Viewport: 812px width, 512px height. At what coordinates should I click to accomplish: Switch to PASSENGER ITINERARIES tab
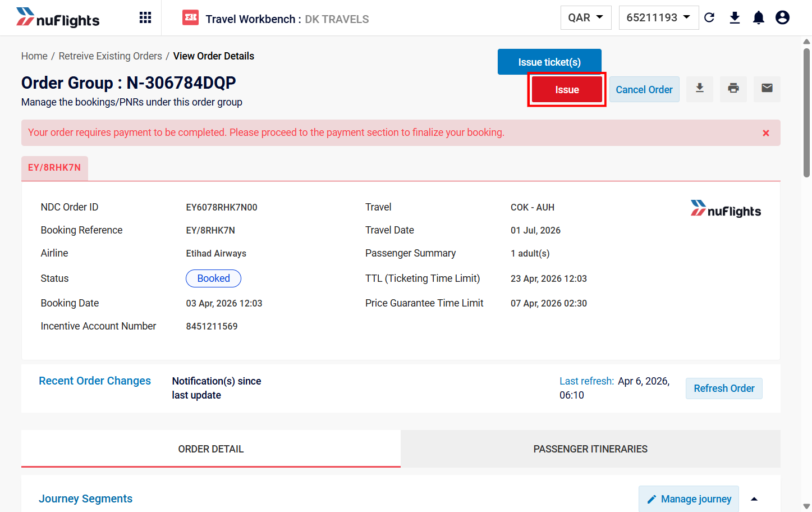(x=590, y=449)
